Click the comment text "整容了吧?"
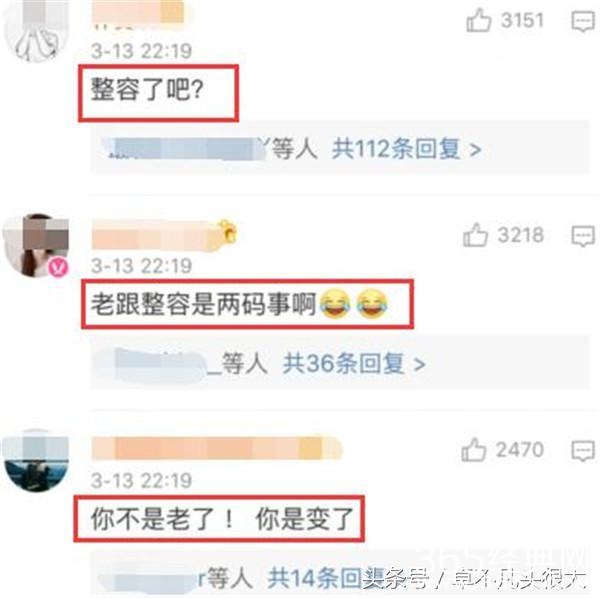 click(x=147, y=89)
